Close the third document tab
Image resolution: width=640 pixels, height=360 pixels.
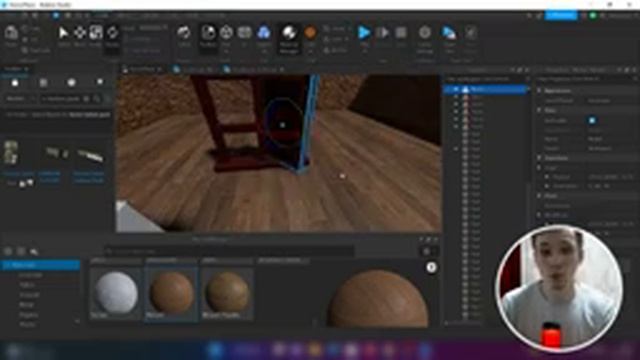point(282,70)
